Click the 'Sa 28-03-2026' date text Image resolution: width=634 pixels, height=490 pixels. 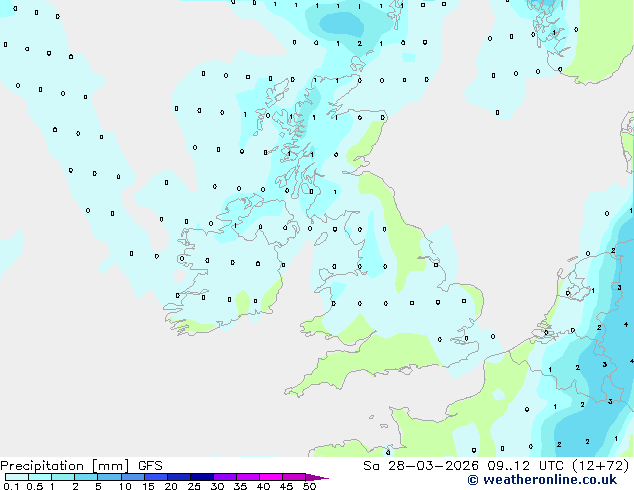pos(421,466)
